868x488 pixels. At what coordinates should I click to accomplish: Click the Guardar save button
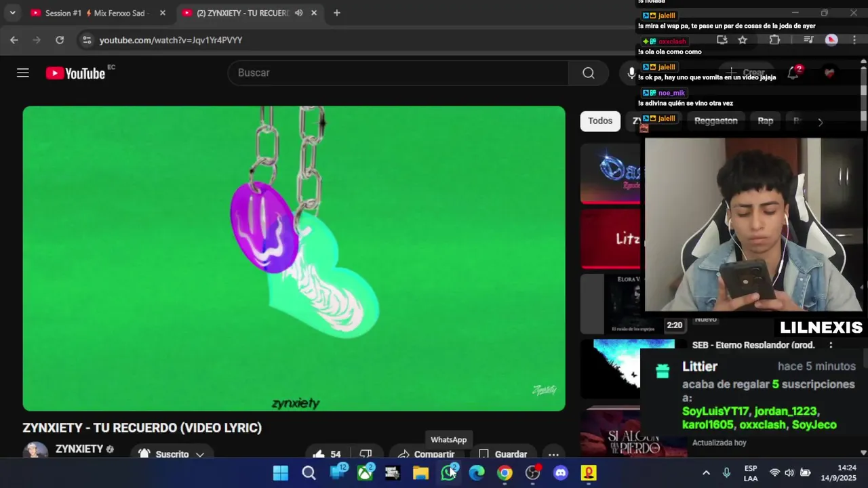pyautogui.click(x=503, y=454)
